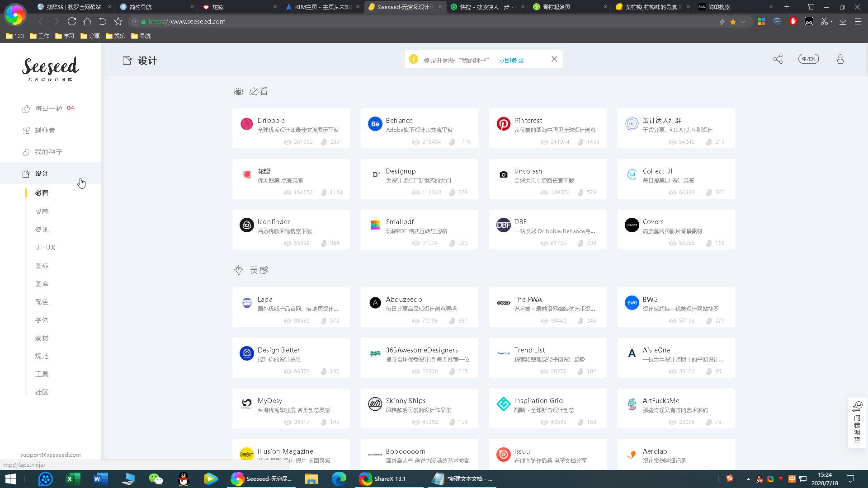Image resolution: width=868 pixels, height=488 pixels.
Task: Open WeChat from the Windows taskbar
Action: tap(156, 479)
